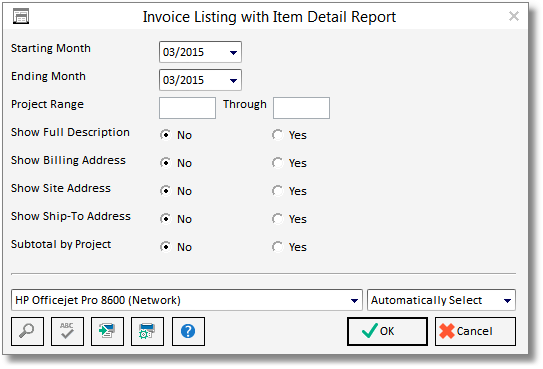Click the Through label text
543x369 pixels.
click(245, 104)
